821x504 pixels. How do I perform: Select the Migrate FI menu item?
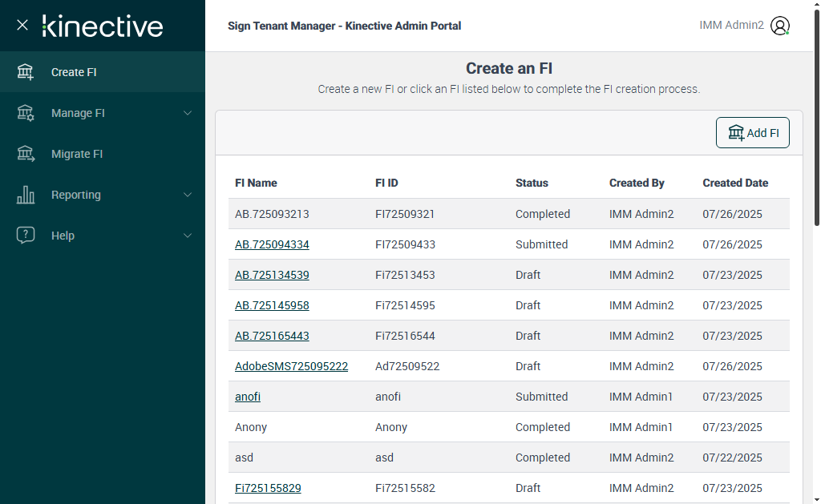tap(77, 154)
